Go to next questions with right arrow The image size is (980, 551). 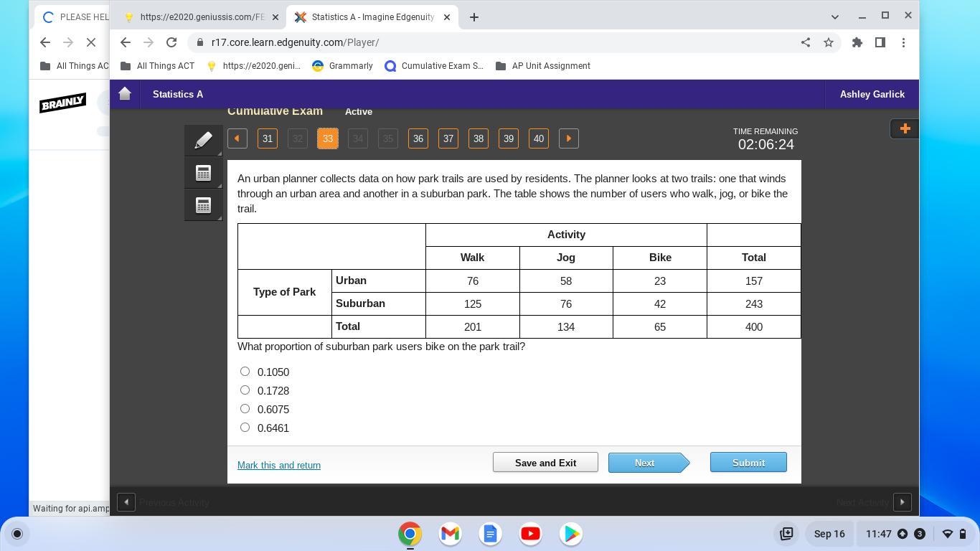(568, 138)
